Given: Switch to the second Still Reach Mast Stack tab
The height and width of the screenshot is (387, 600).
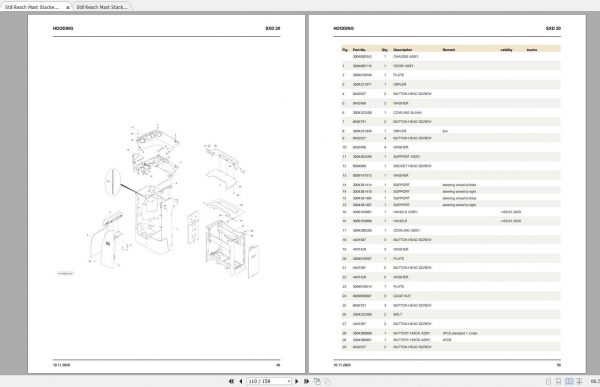Looking at the screenshot, I should point(102,7).
